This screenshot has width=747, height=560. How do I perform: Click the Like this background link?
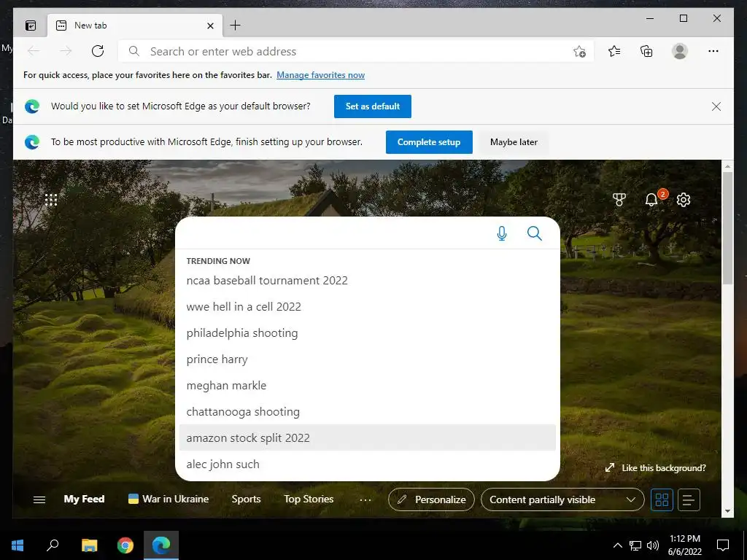(x=656, y=468)
